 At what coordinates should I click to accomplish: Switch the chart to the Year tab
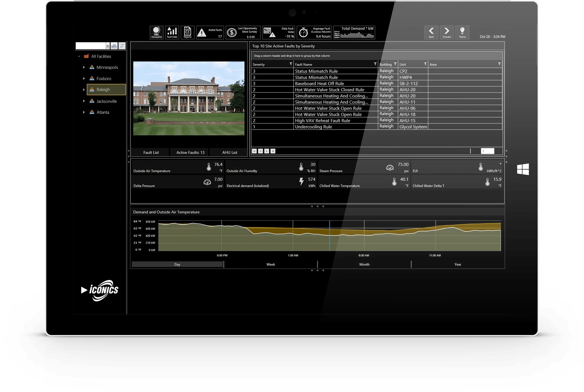[x=457, y=264]
